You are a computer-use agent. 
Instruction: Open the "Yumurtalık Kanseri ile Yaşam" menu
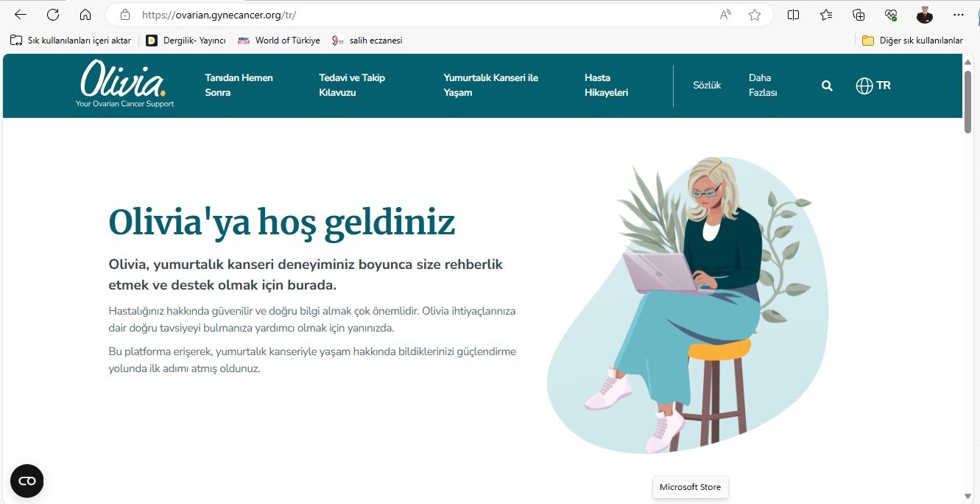[490, 85]
